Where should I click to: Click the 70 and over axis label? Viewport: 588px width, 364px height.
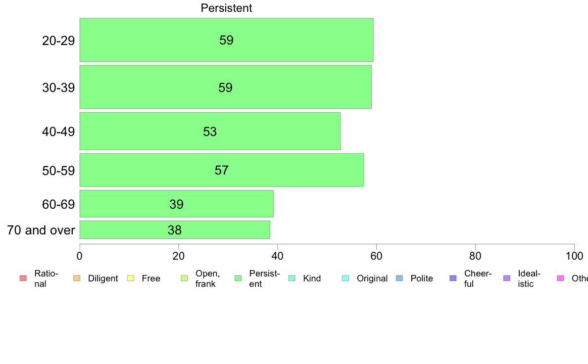(x=41, y=230)
